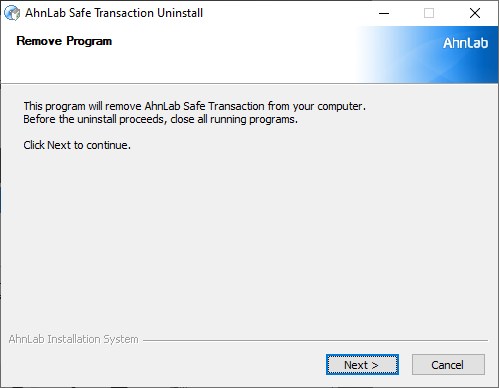Proceed with the Next > button
499x388 pixels.
coord(362,364)
